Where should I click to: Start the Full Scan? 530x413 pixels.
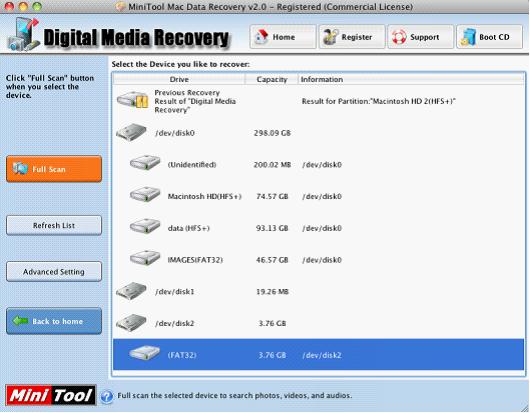coord(54,169)
